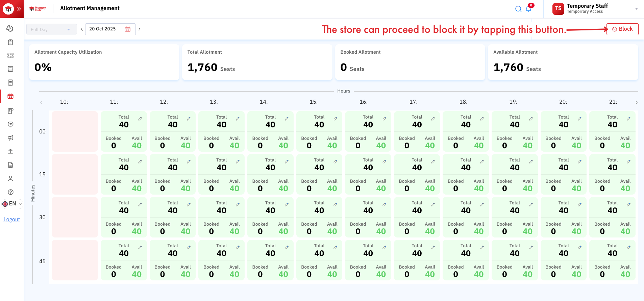644x301 pixels.
Task: Click the Block button
Action: click(622, 29)
